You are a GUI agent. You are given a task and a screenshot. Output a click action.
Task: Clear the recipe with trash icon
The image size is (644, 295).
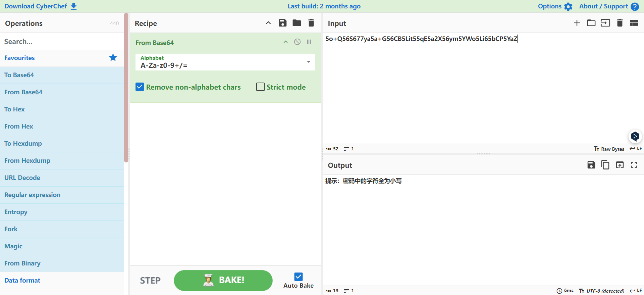tap(311, 23)
